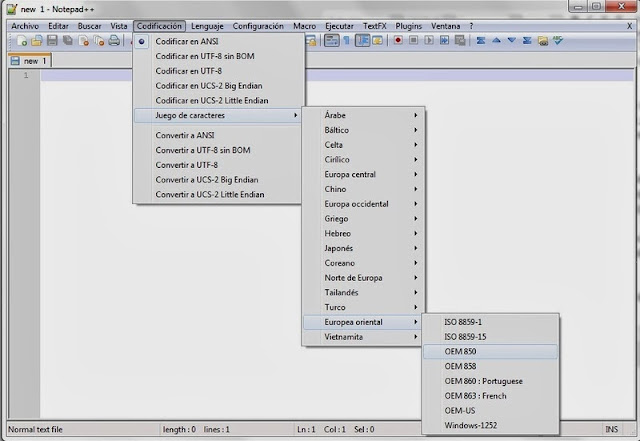Select ISO 8859-1 encoding
This screenshot has height=441, width=640.
[x=490, y=322]
